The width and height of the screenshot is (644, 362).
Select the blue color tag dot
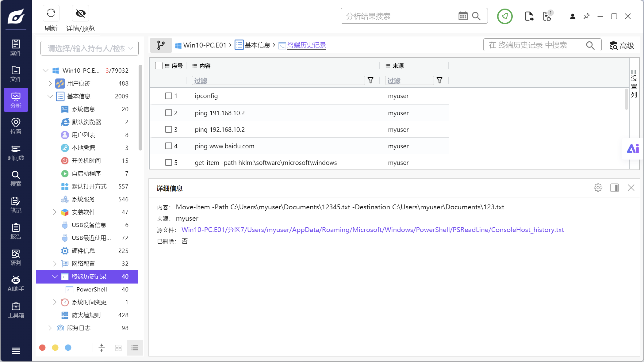[x=68, y=348]
